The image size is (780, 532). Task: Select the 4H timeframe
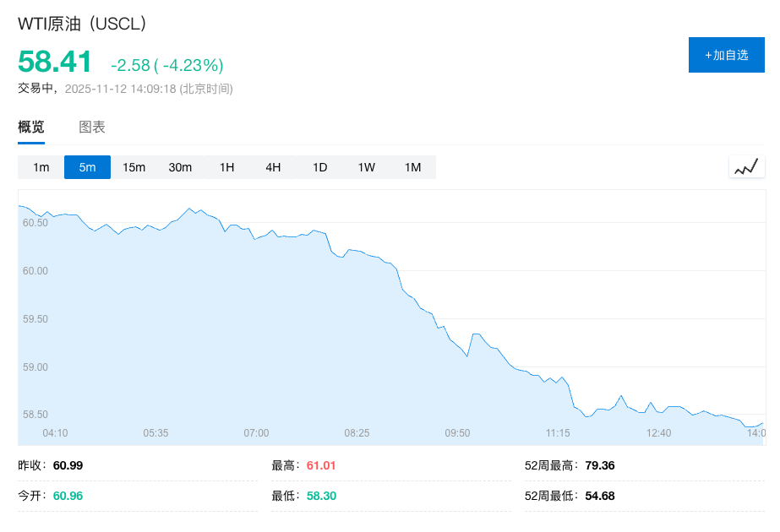tap(273, 167)
